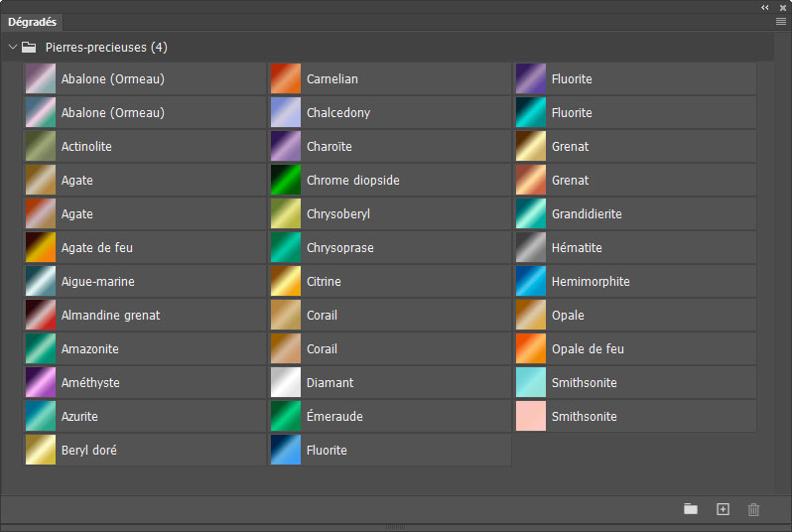Click the create new gradient icon
792x532 pixels.
click(723, 509)
